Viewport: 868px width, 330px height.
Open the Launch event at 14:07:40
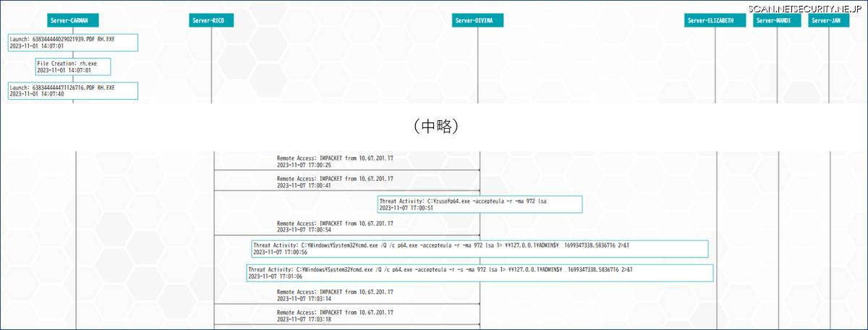click(73, 90)
